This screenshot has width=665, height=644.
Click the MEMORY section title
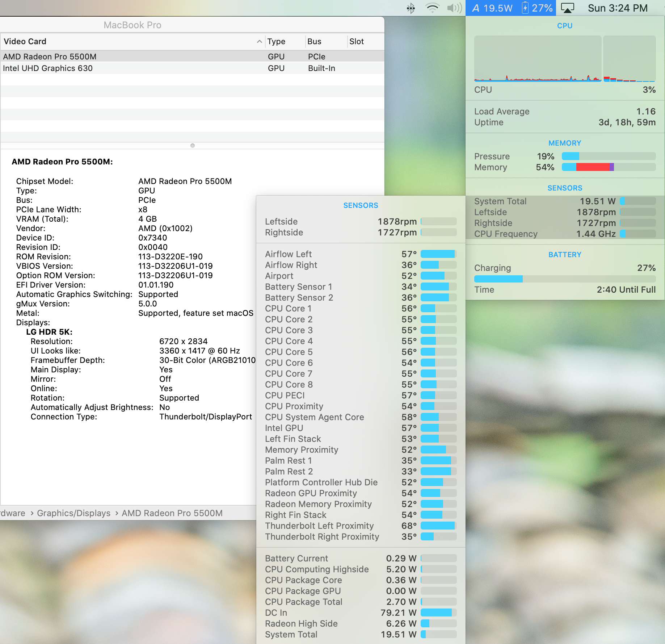tap(565, 143)
